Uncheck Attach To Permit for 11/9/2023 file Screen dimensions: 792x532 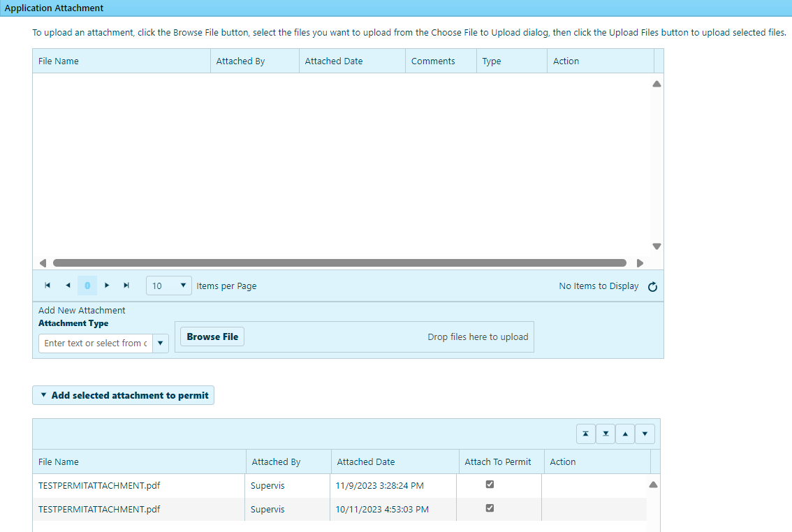(x=490, y=485)
